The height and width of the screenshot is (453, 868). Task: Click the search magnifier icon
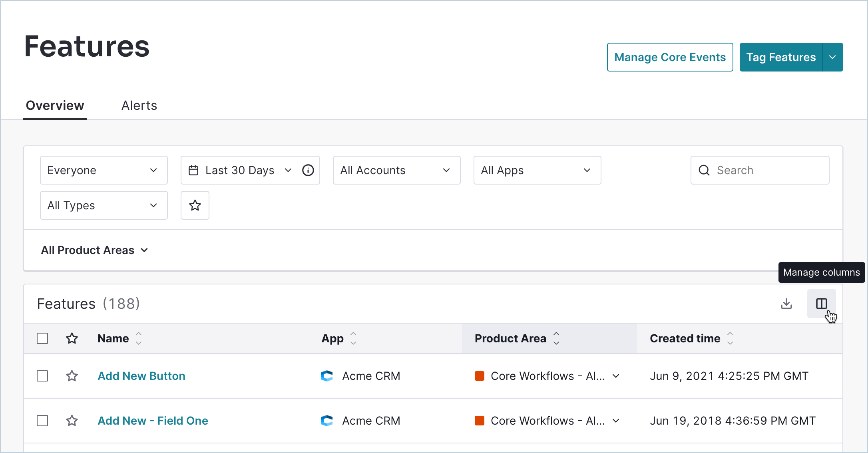[x=704, y=170]
